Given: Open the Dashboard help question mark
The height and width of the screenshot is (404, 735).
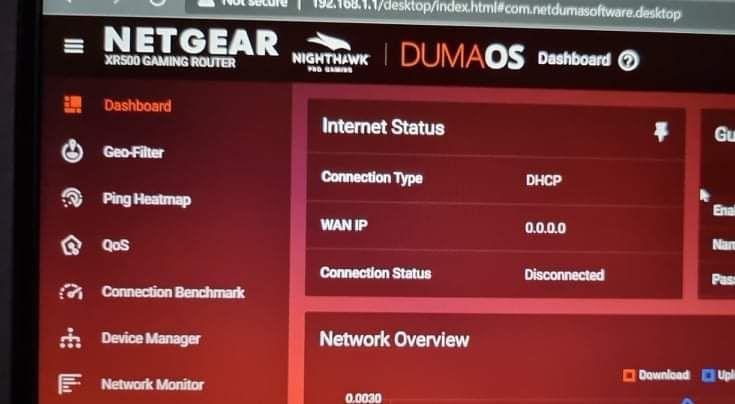Looking at the screenshot, I should click(628, 60).
